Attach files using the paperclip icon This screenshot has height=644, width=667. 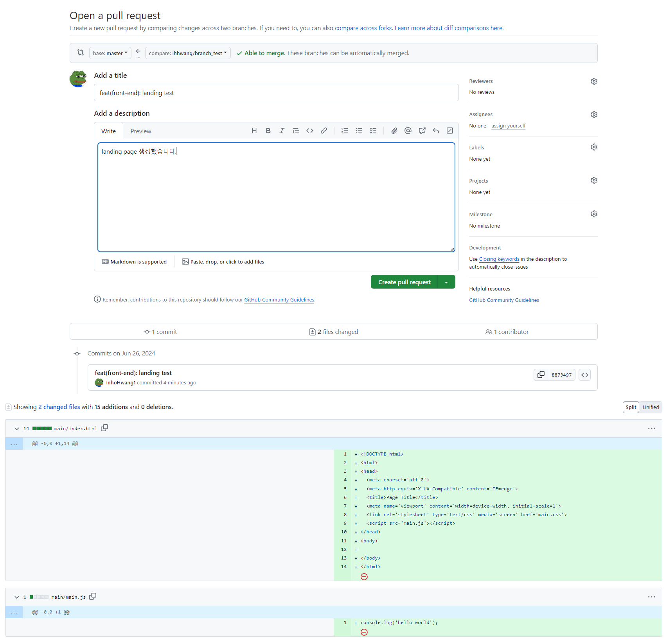[x=394, y=131]
